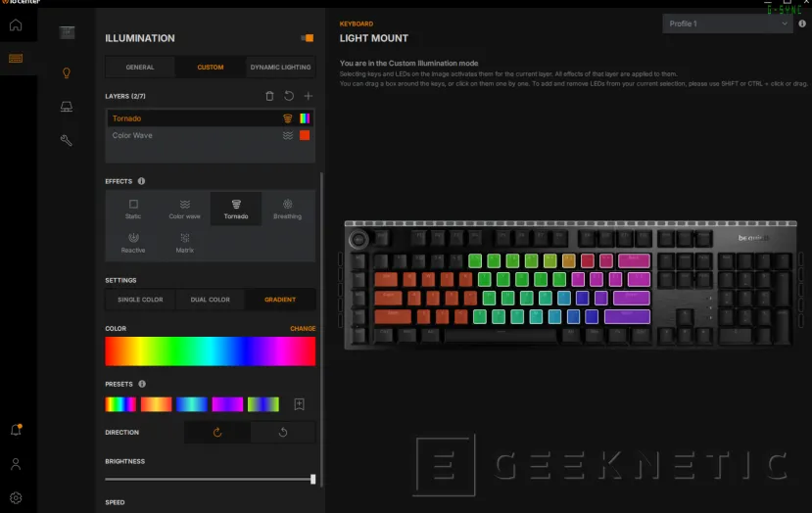Click the reset layers arrow icon

pos(289,96)
